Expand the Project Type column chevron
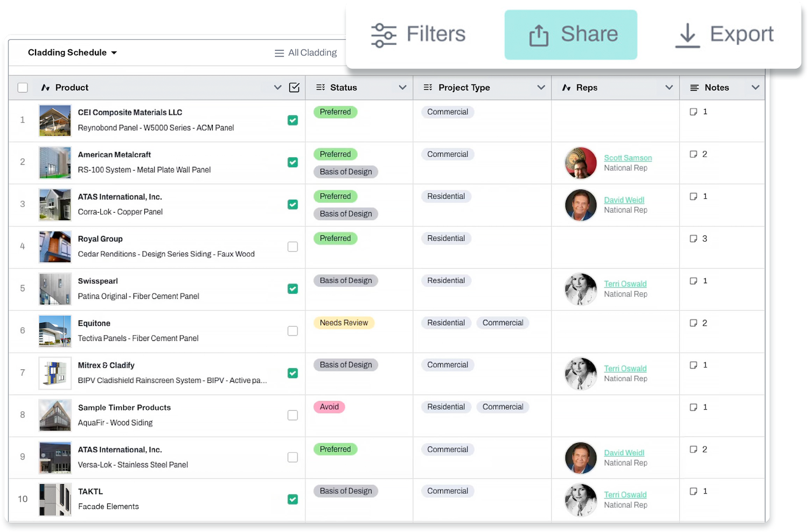Viewport: 808px width, 532px height. pyautogui.click(x=541, y=88)
